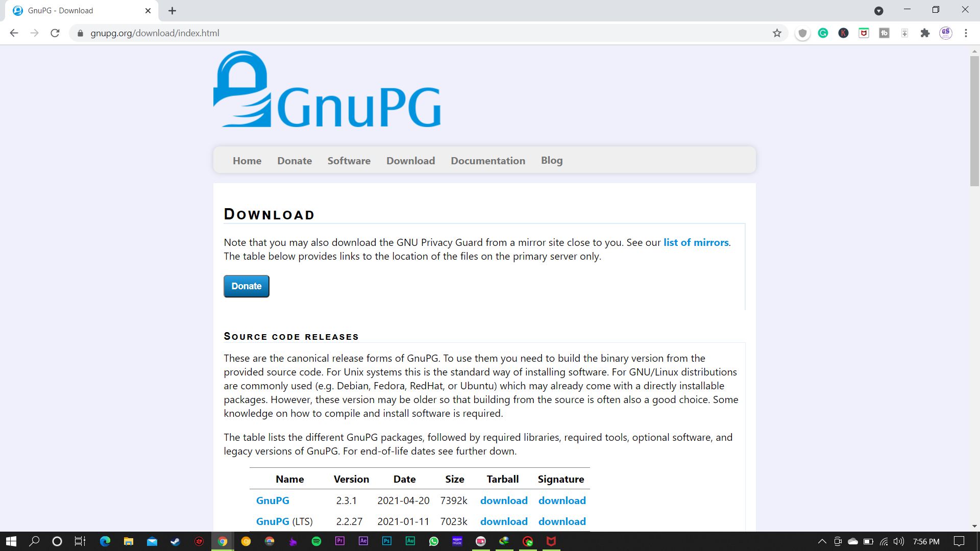Viewport: 980px width, 551px height.
Task: Launch Adobe Photoshop from the taskbar
Action: [387, 541]
